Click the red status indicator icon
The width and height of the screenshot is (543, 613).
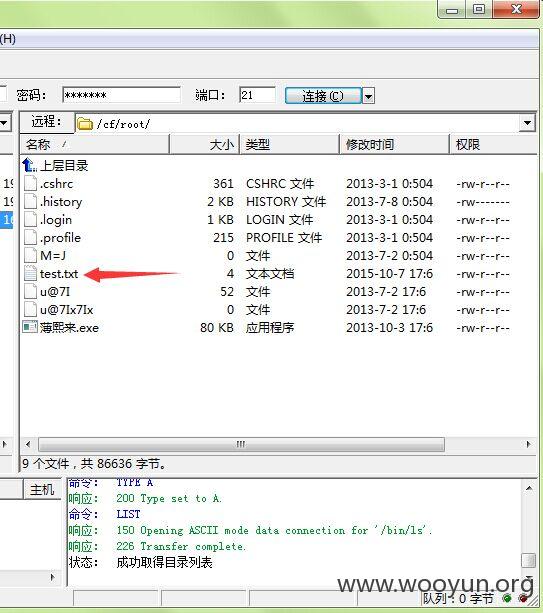tap(523, 598)
